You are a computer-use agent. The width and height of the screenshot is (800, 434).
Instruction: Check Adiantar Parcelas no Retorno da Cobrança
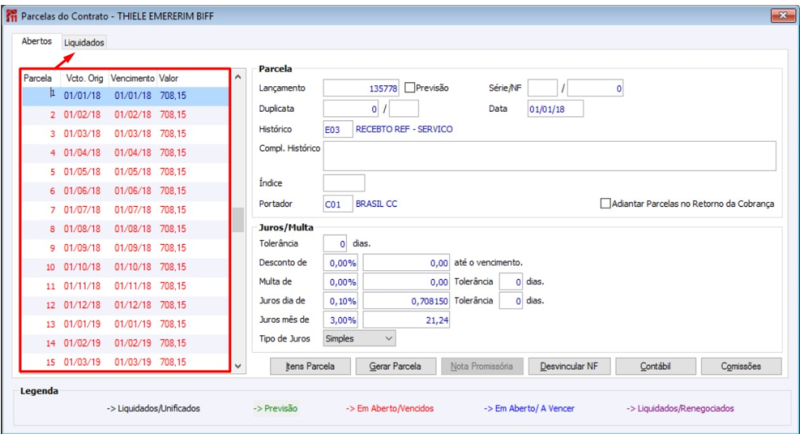coord(605,203)
